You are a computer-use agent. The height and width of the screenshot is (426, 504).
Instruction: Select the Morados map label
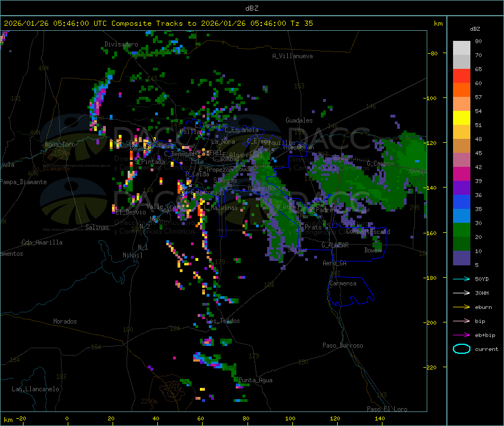(65, 321)
